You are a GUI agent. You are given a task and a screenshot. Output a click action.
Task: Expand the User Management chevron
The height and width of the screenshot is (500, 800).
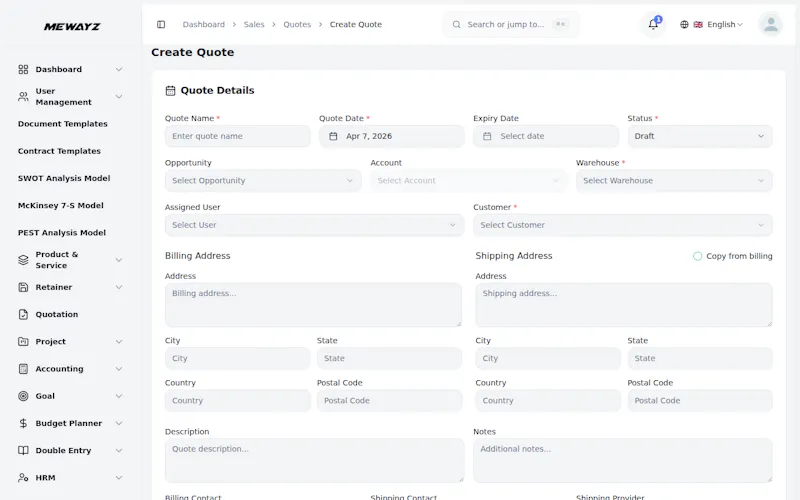[x=119, y=96]
